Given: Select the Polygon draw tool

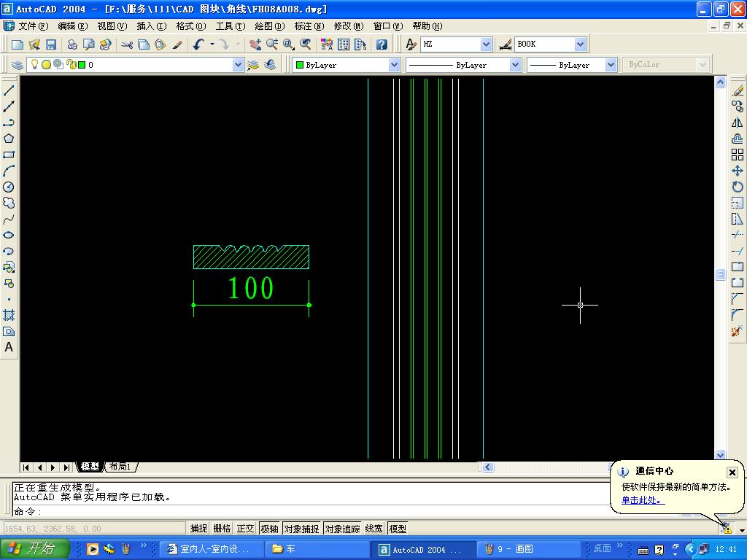Looking at the screenshot, I should click(9, 139).
